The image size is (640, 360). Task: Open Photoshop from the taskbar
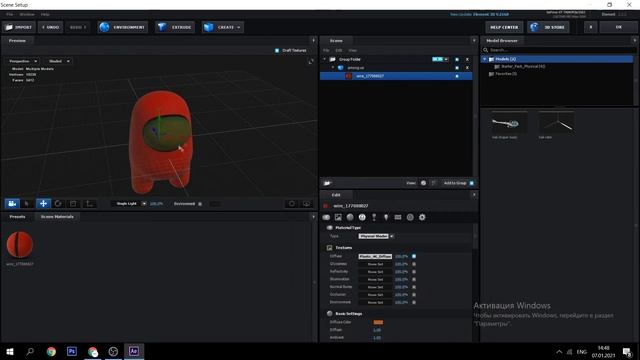point(72,351)
